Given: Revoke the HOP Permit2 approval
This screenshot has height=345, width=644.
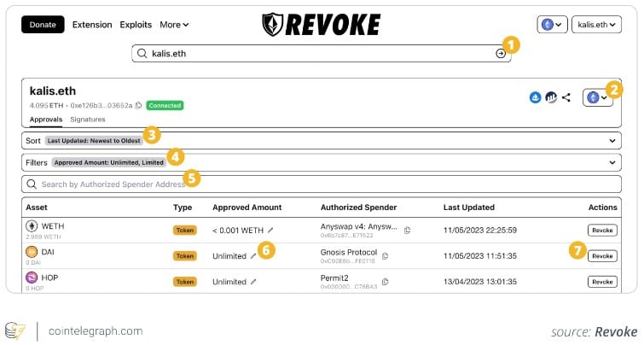Looking at the screenshot, I should (602, 282).
